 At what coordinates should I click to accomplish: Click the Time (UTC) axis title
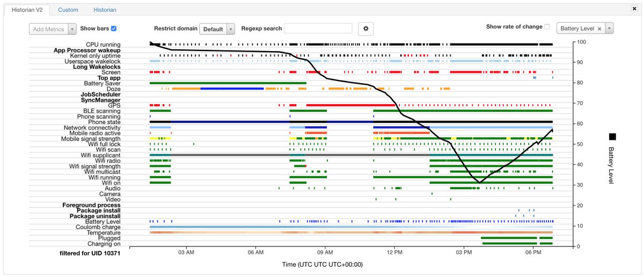(323, 265)
